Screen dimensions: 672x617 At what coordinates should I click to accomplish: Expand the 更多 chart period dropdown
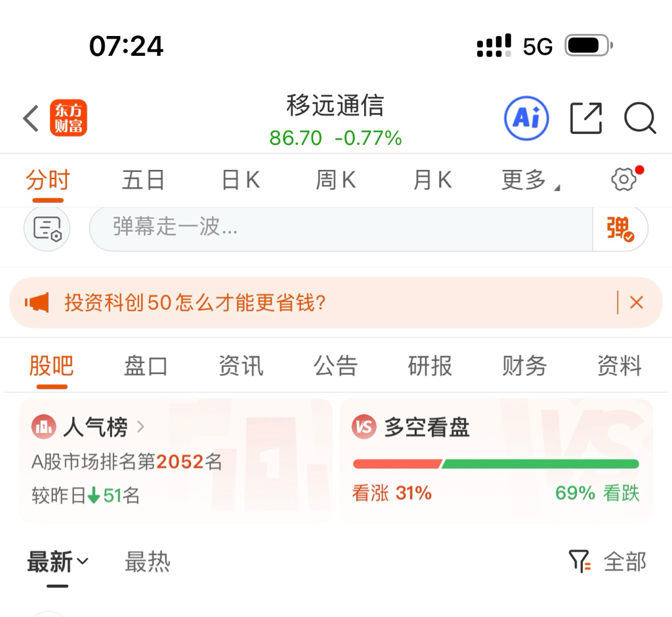coord(529,180)
